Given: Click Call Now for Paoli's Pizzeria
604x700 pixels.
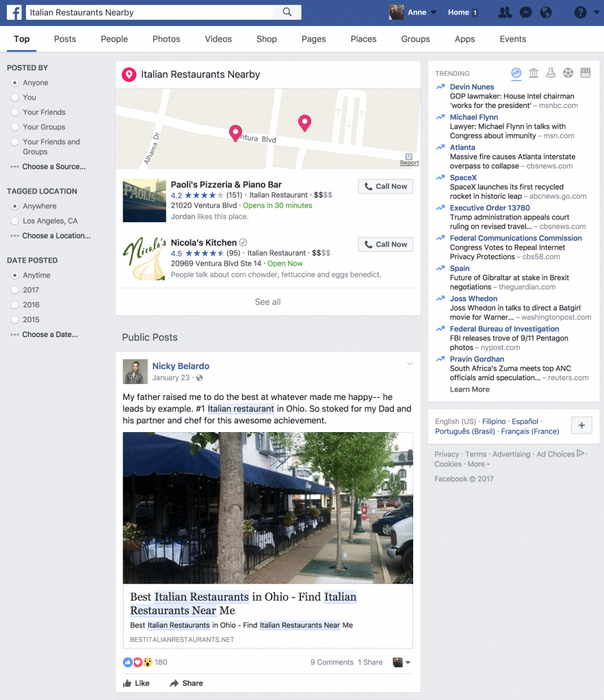Looking at the screenshot, I should click(386, 186).
